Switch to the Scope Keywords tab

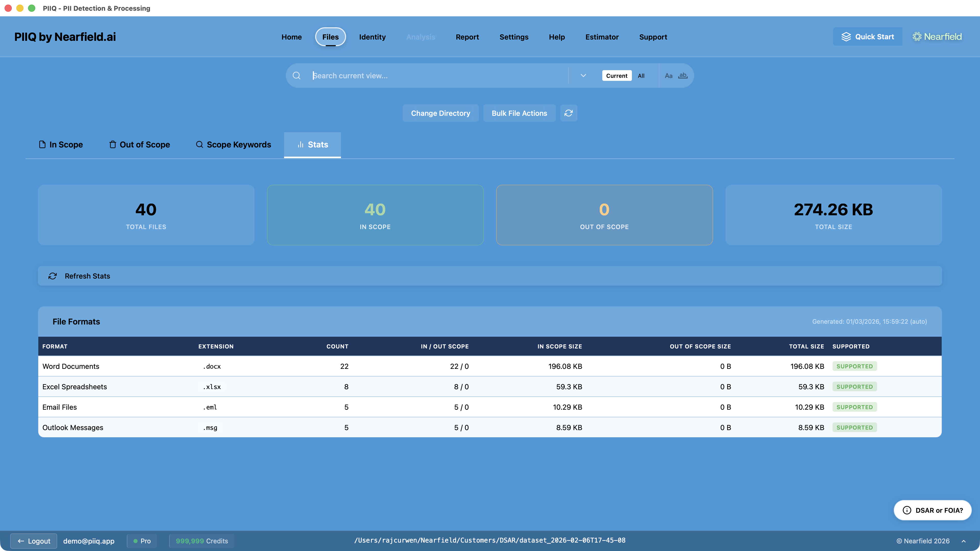(x=233, y=144)
